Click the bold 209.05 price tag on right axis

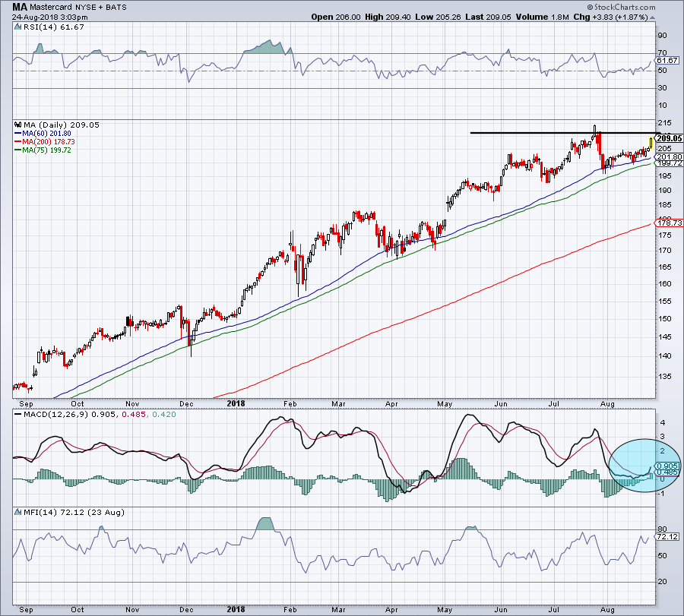pos(669,138)
